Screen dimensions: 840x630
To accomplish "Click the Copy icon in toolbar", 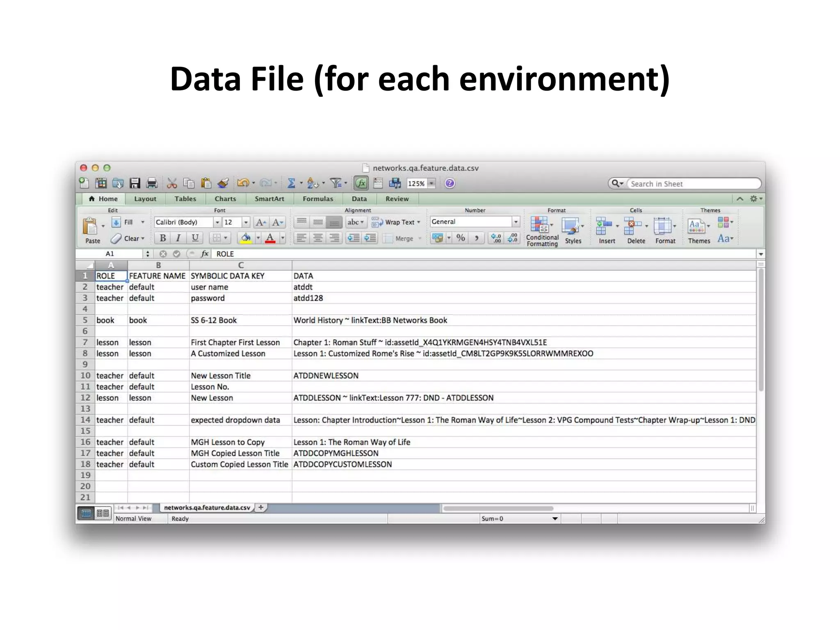I will [x=189, y=183].
